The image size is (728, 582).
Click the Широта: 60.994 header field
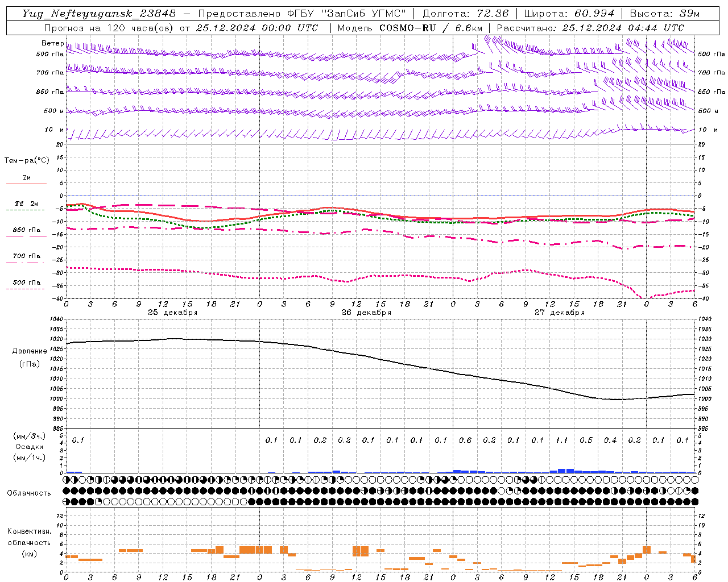coord(569,14)
